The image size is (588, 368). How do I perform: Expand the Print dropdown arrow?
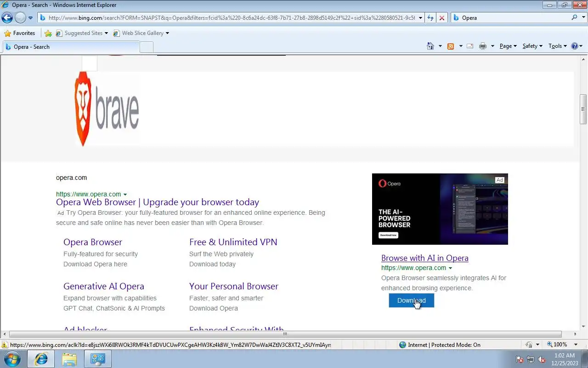click(x=492, y=46)
